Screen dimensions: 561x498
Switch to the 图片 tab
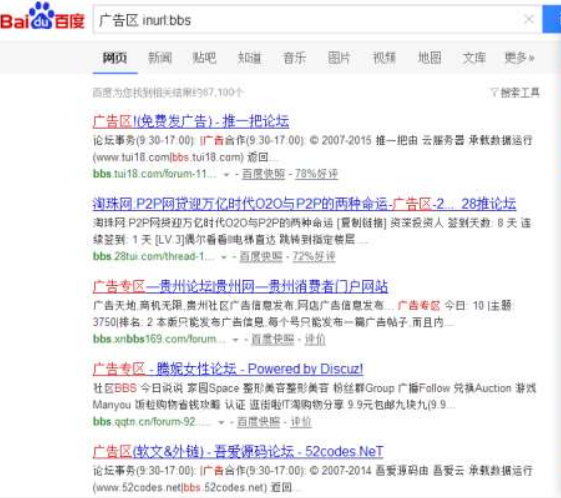pos(339,58)
